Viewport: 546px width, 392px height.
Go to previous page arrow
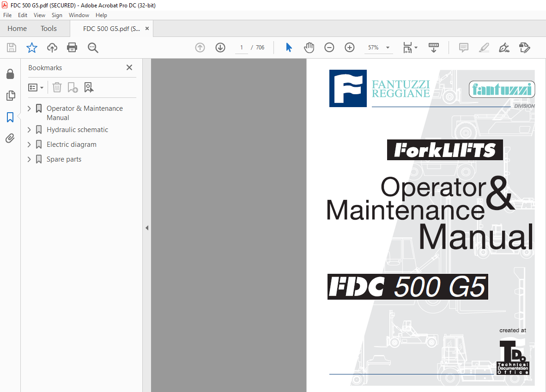200,48
